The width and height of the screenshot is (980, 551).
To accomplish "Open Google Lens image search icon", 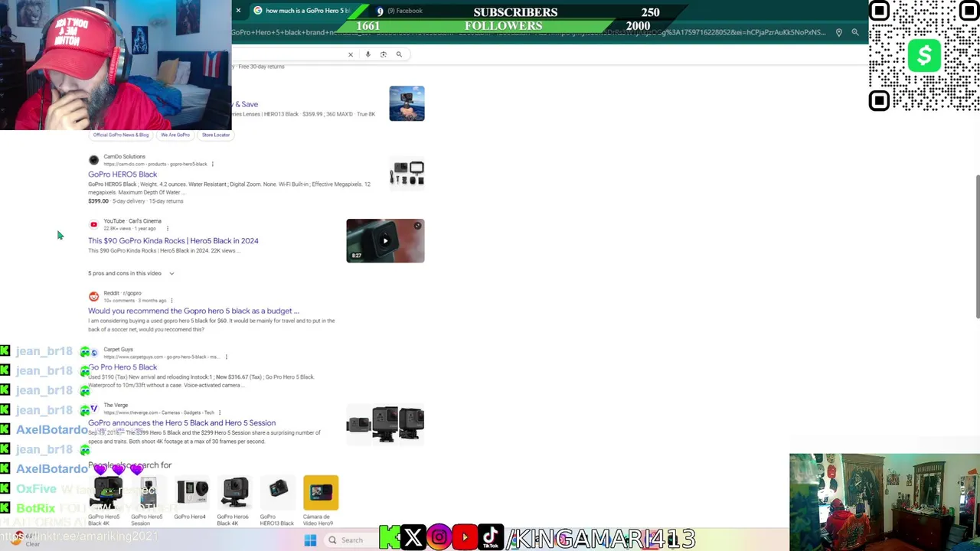I will pyautogui.click(x=384, y=54).
